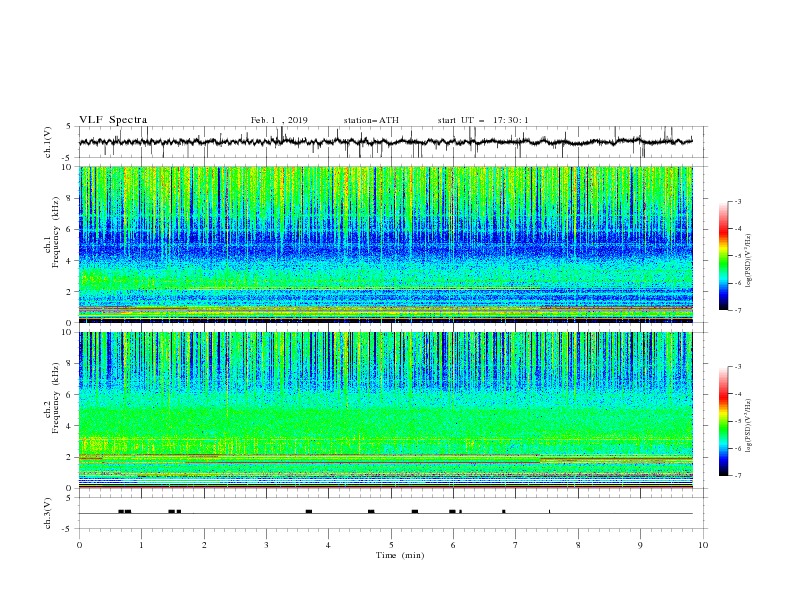Click the "8" kHz tick on ch.1 frequency axis
The height and width of the screenshot is (612, 792).
(69, 198)
